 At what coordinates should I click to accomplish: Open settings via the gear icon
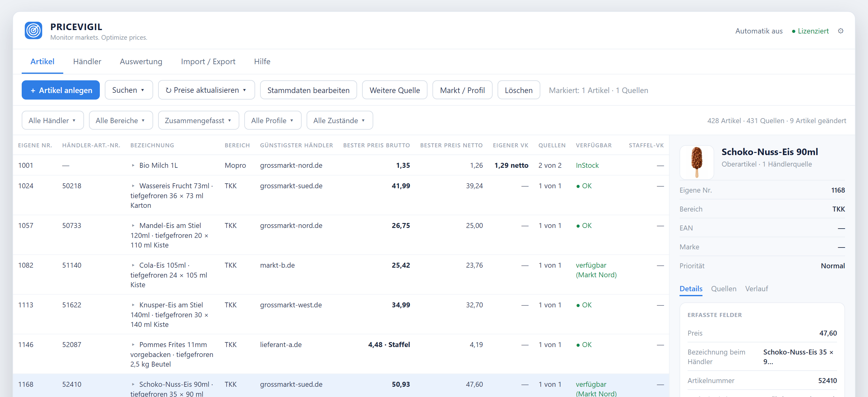click(x=840, y=31)
